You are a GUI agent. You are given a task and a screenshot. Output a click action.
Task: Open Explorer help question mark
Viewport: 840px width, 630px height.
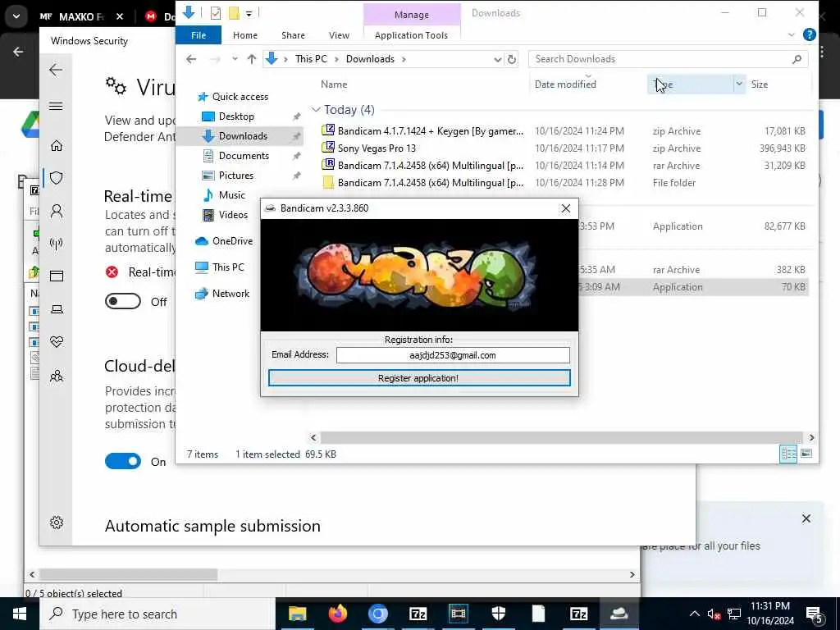810,34
